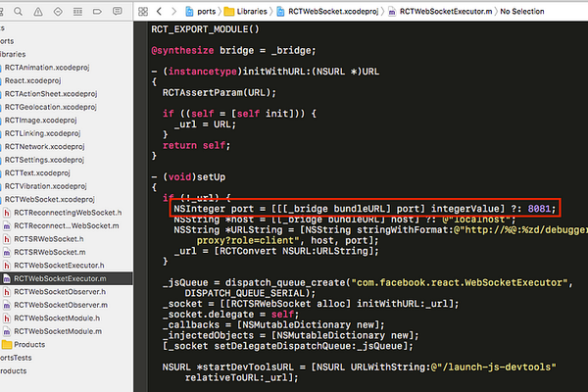Click the '_url = URL;' assignment
This screenshot has width=588, height=392.
point(205,124)
